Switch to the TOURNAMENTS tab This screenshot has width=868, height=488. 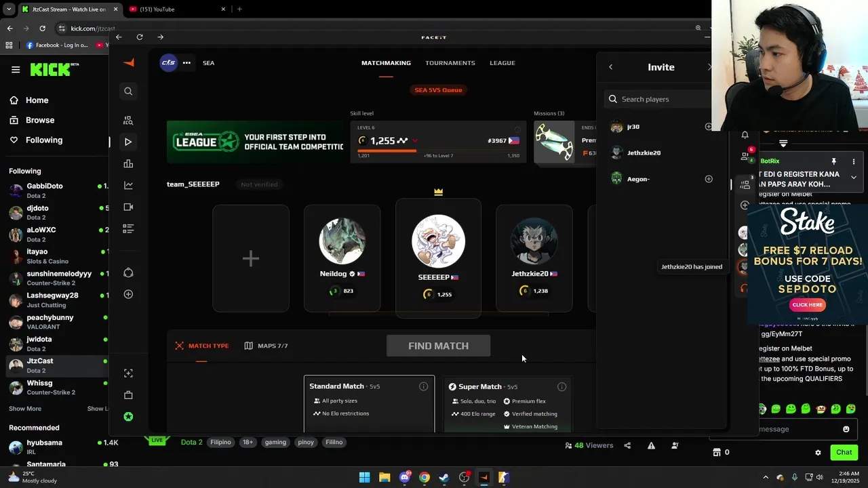click(x=450, y=63)
